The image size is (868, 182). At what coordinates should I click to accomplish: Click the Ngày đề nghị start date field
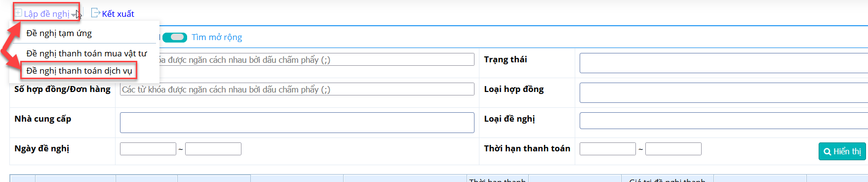[x=148, y=149]
